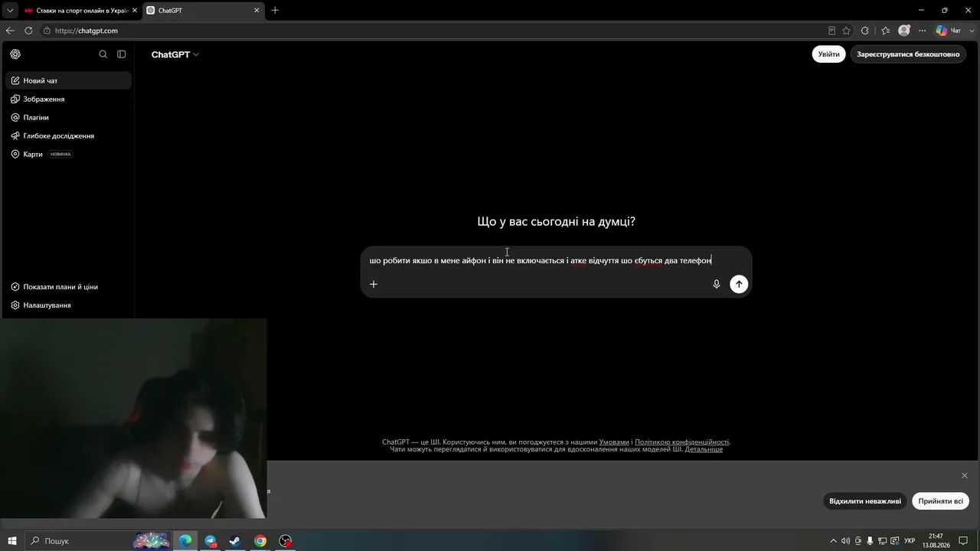Screen dimensions: 980x551
Task: Open the Windows notification center
Action: tap(964, 541)
